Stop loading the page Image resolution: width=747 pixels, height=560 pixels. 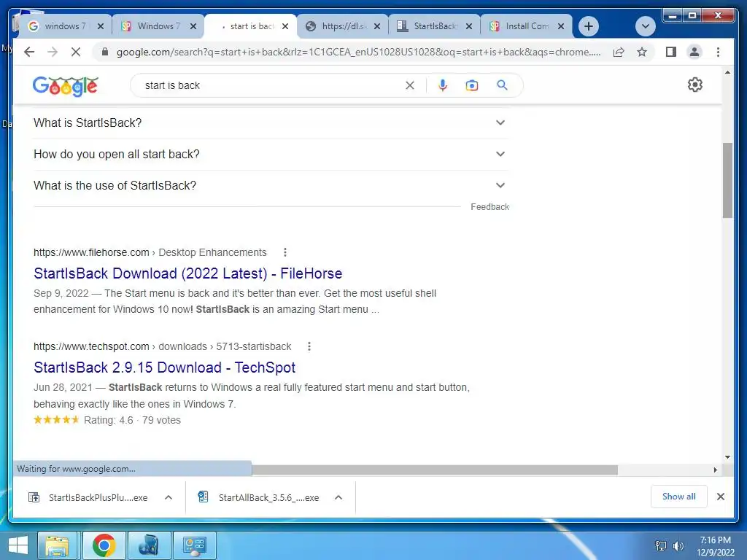point(76,52)
